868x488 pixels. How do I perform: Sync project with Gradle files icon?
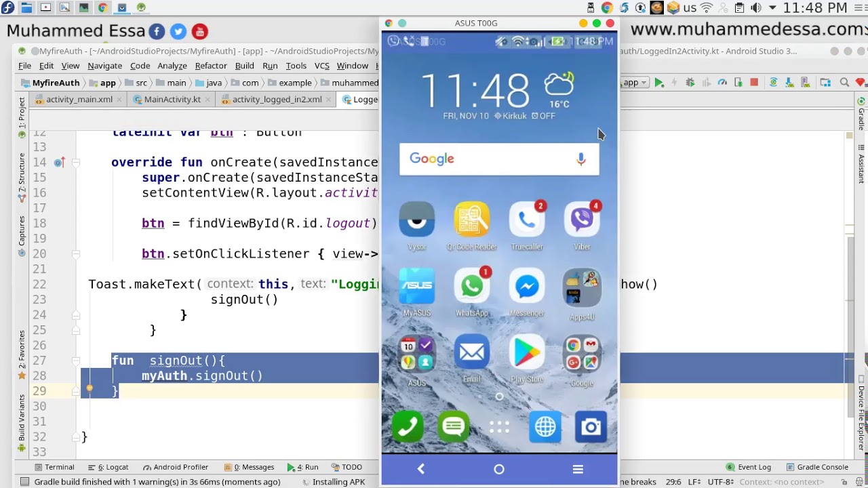point(773,83)
